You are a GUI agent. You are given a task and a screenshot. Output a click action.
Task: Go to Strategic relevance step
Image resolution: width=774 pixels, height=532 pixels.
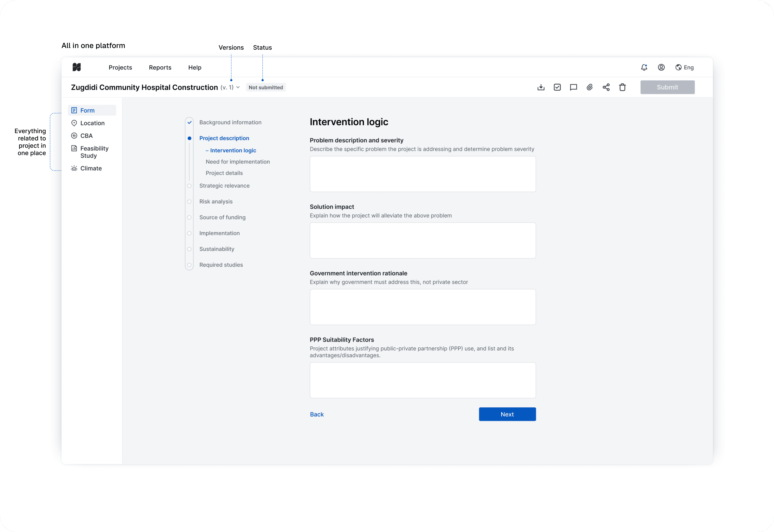click(224, 186)
